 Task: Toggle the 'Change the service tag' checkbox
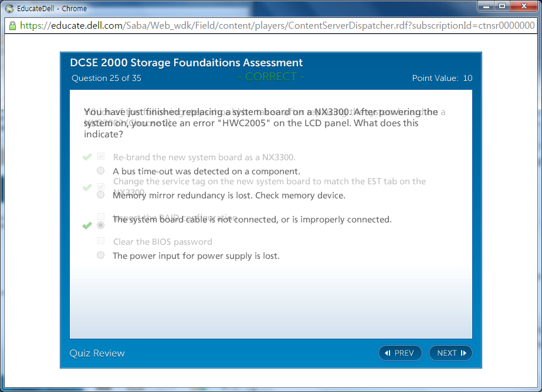coord(101,186)
